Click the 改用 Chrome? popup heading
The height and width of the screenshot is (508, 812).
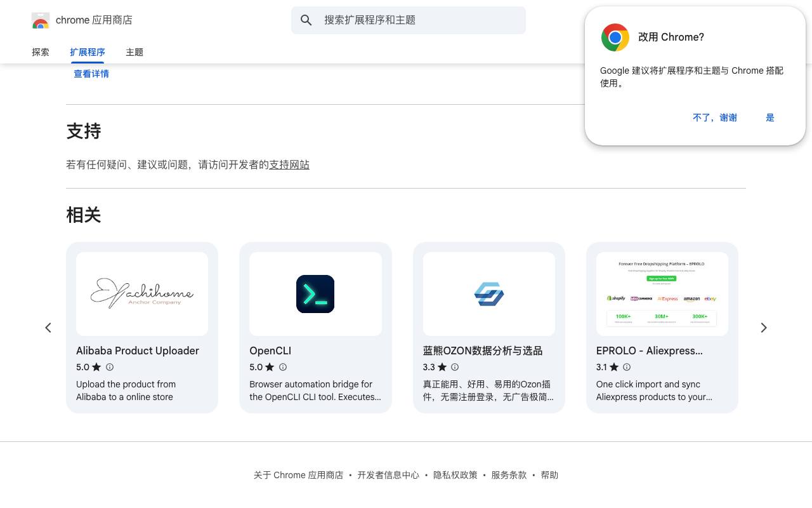[671, 37]
